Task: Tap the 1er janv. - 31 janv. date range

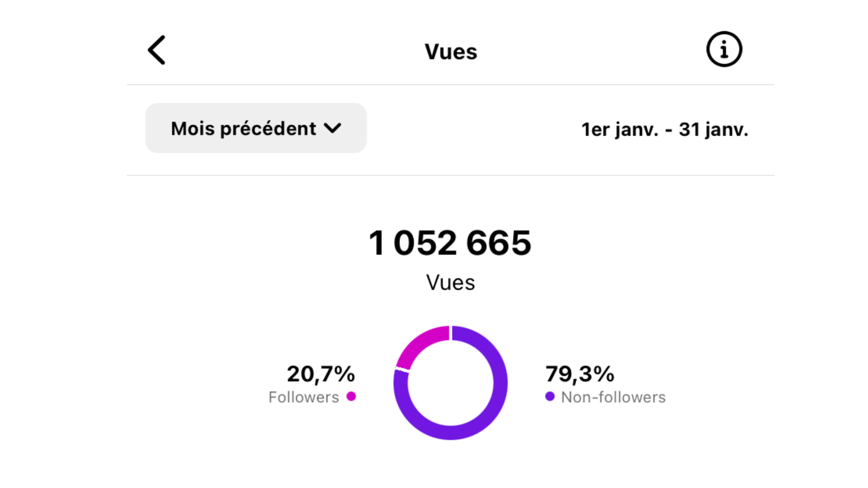Action: [664, 130]
